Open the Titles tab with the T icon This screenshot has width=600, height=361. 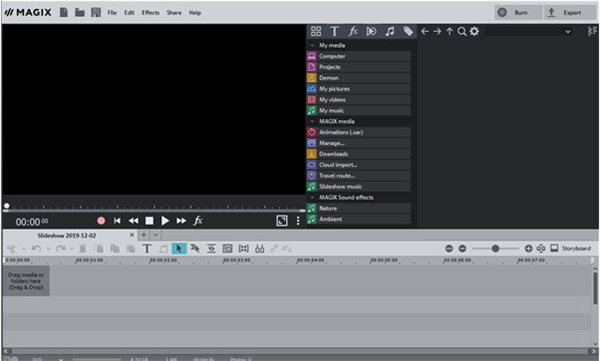pos(334,31)
